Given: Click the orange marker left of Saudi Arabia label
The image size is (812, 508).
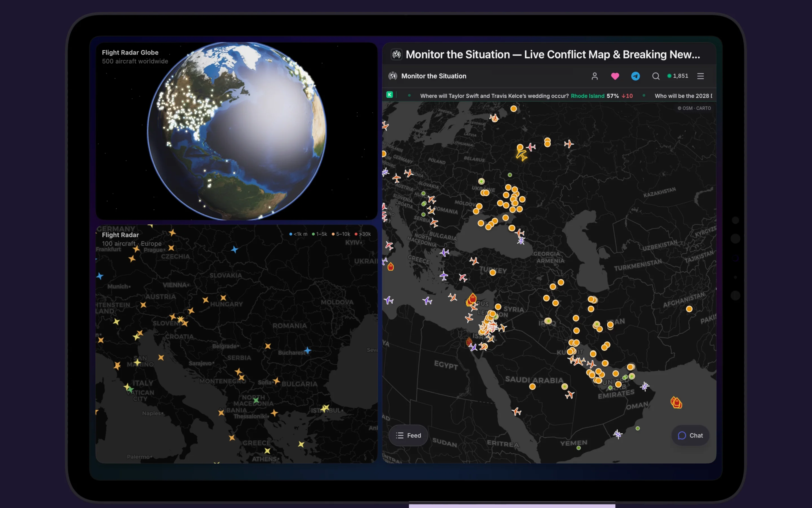Looking at the screenshot, I should pos(532,387).
